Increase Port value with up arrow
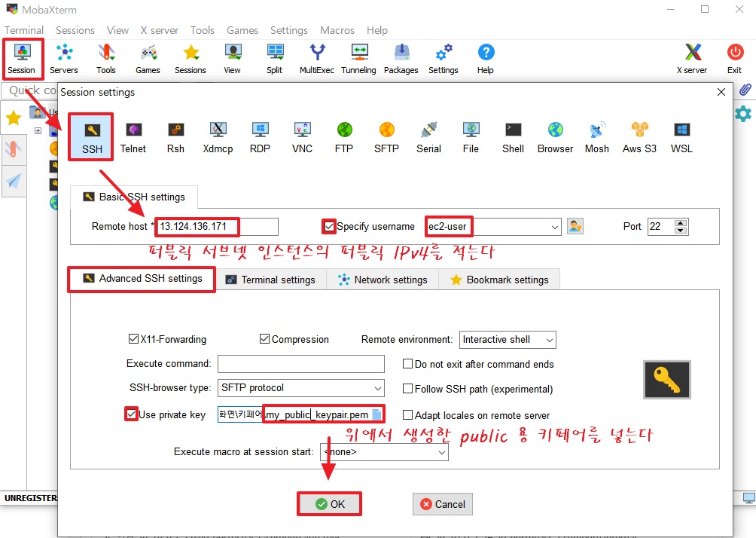 coord(681,223)
